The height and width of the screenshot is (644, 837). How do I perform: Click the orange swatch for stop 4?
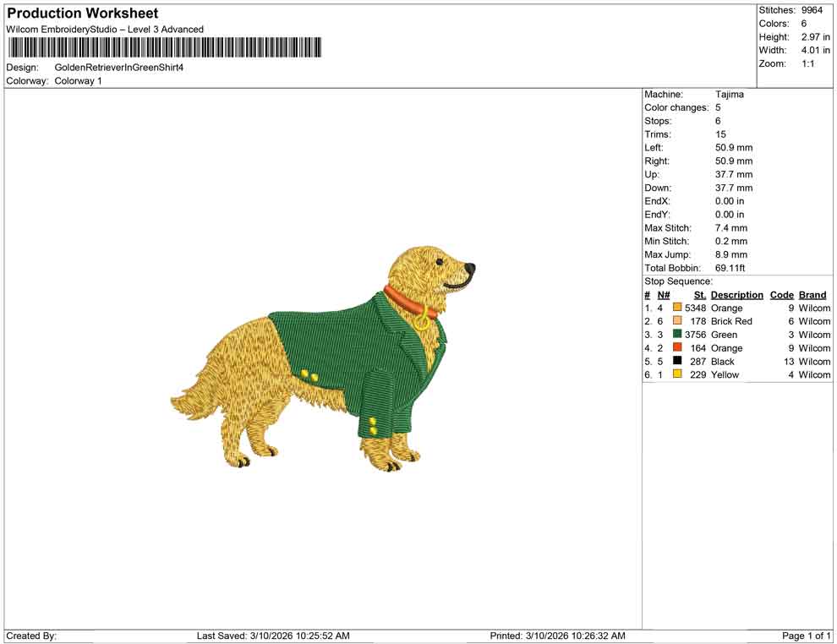676,348
